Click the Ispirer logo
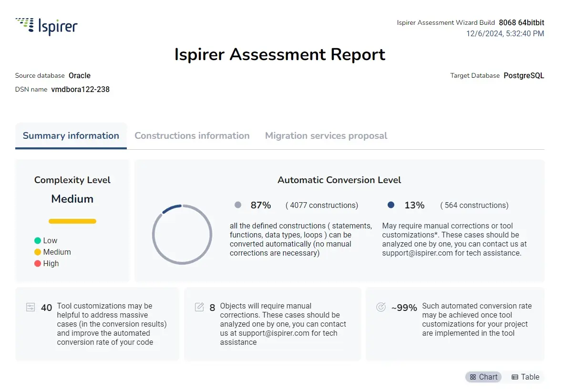This screenshot has height=392, width=575. pos(46,27)
